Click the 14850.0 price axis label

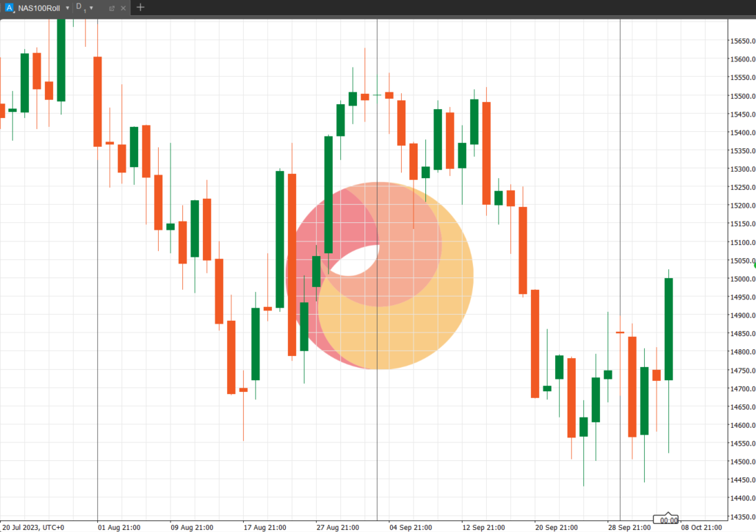pyautogui.click(x=743, y=333)
